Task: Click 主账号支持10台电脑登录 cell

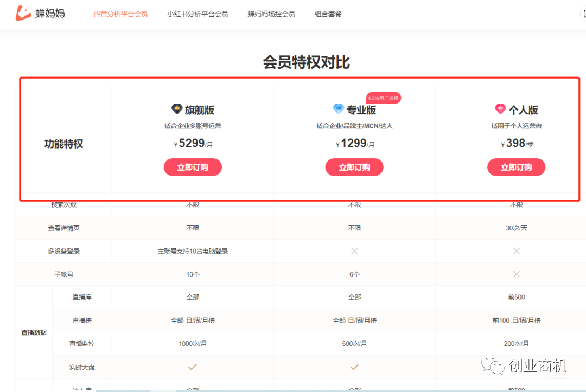Action: coord(193,251)
